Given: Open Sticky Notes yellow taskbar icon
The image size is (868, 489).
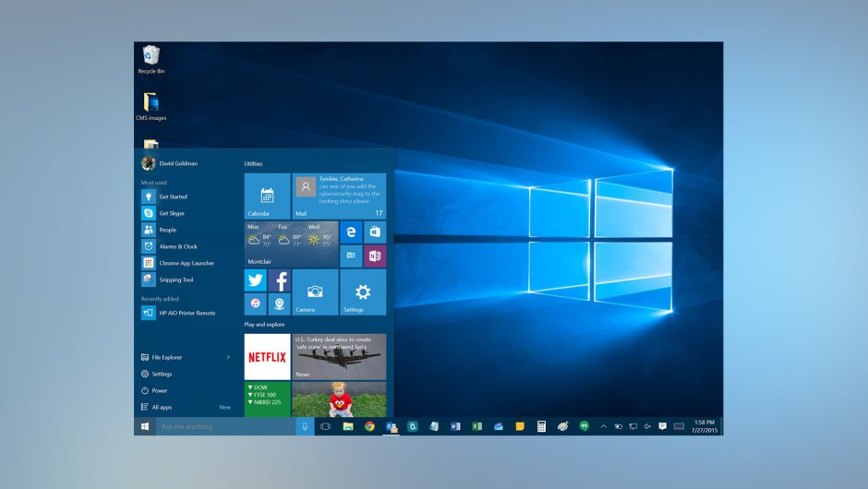Looking at the screenshot, I should 520,426.
